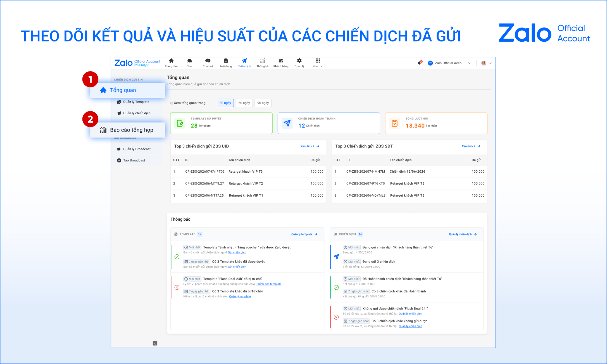Viewport: 607px width, 364px height.
Task: Click Gửi chiến dịch link under Sinh nhật template
Action: [237, 253]
